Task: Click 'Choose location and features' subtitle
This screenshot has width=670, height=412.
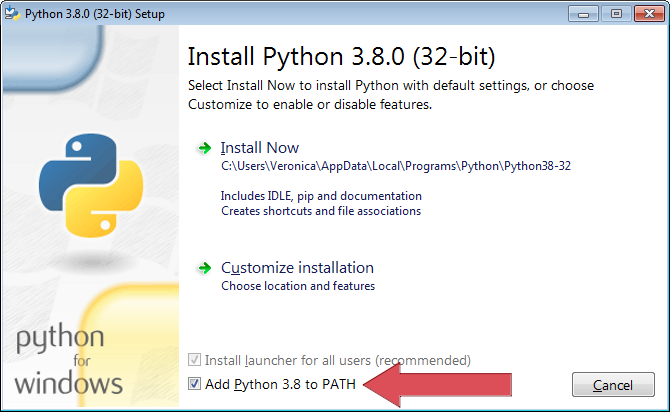Action: (x=298, y=286)
